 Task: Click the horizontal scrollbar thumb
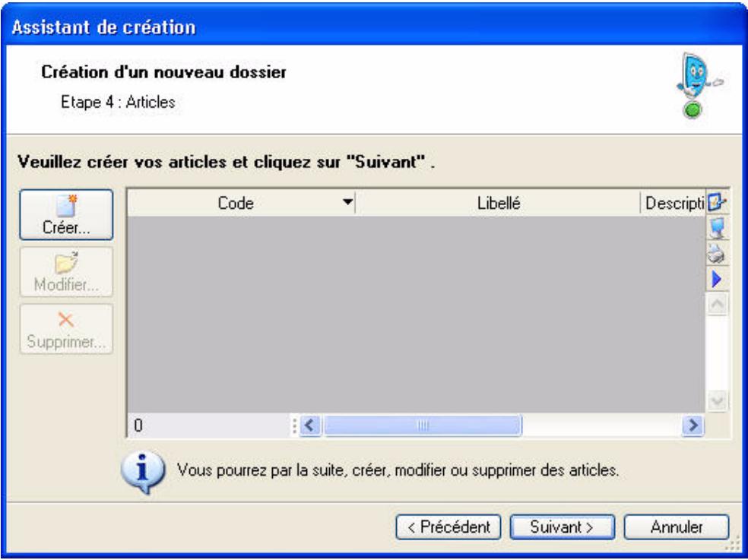[423, 425]
